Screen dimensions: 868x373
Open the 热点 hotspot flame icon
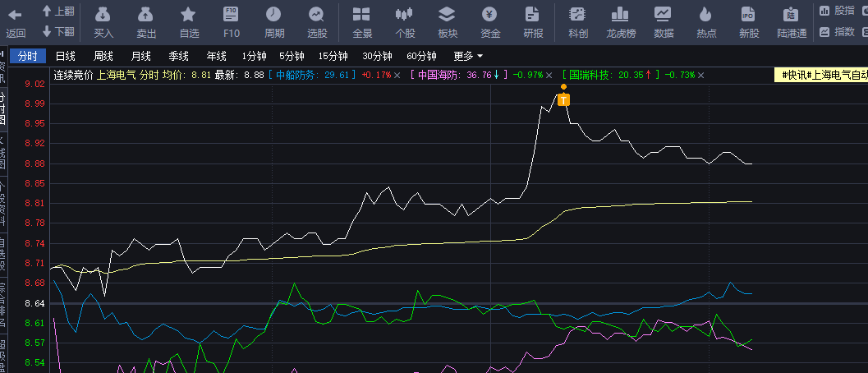coord(705,15)
